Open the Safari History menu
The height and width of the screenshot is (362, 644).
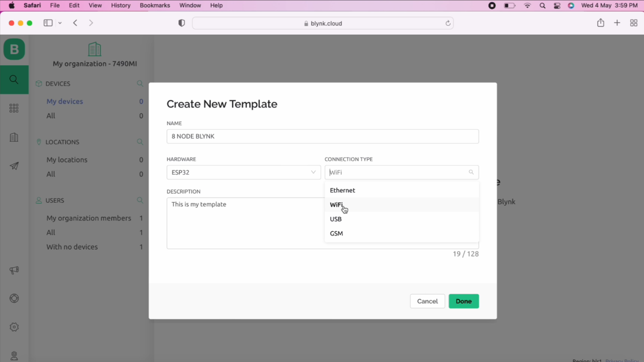121,5
